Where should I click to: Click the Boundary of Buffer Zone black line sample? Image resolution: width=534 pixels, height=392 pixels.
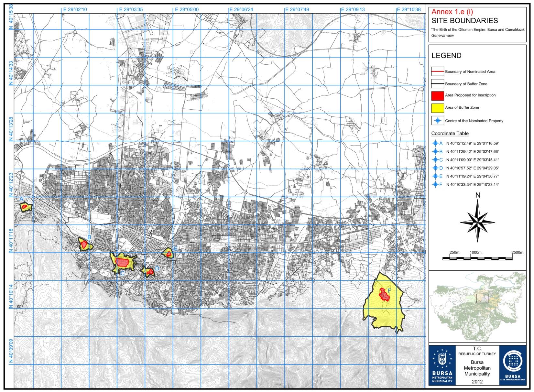click(x=438, y=83)
